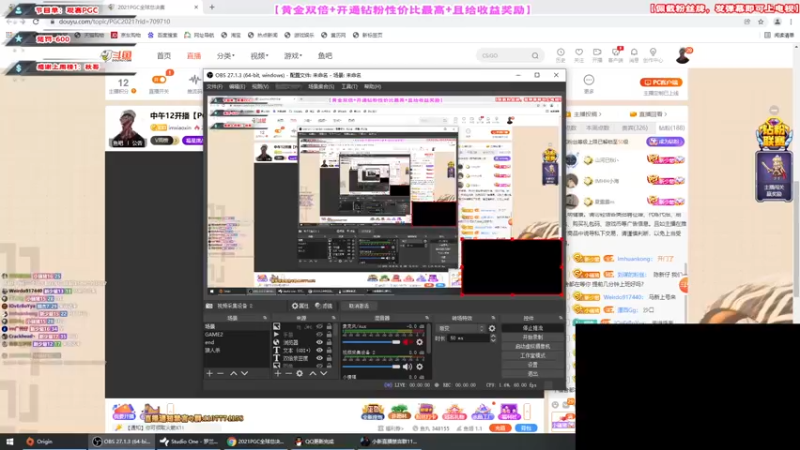Image resolution: width=800 pixels, height=450 pixels.
Task: Open OBS 帮助(H) menu
Action: (x=372, y=87)
